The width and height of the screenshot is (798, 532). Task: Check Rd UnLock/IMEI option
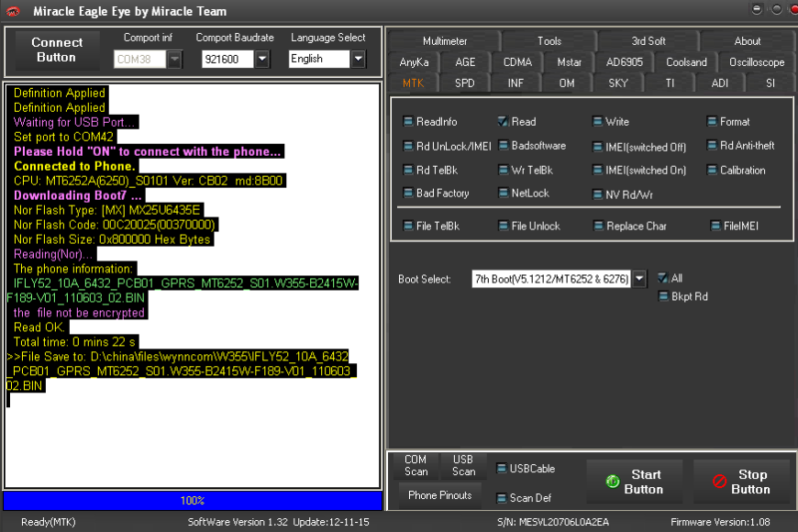407,146
